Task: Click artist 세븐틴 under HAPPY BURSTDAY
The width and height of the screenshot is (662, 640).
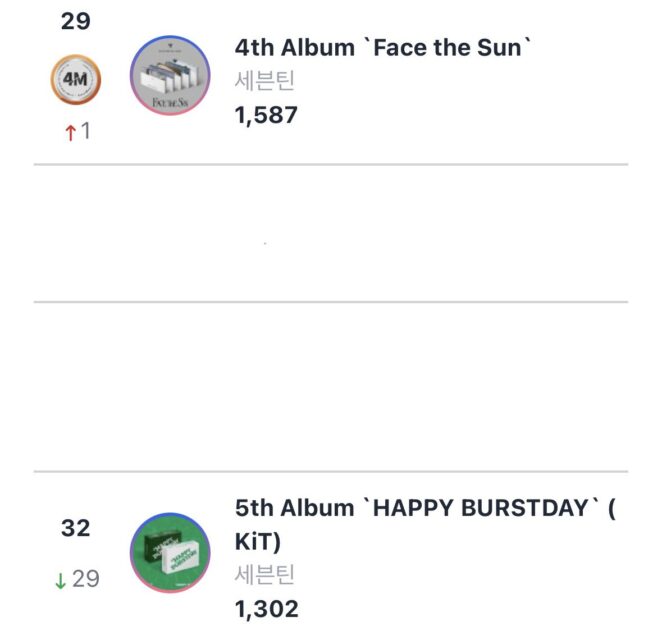Action: [265, 574]
